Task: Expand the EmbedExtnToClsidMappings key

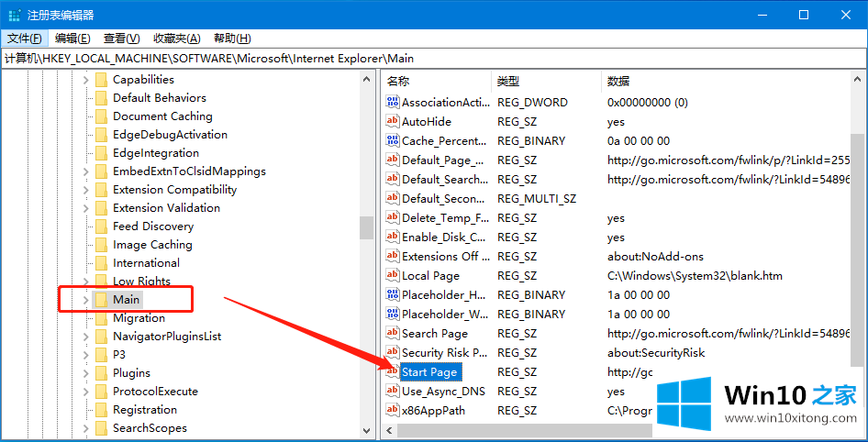Action: (86, 171)
